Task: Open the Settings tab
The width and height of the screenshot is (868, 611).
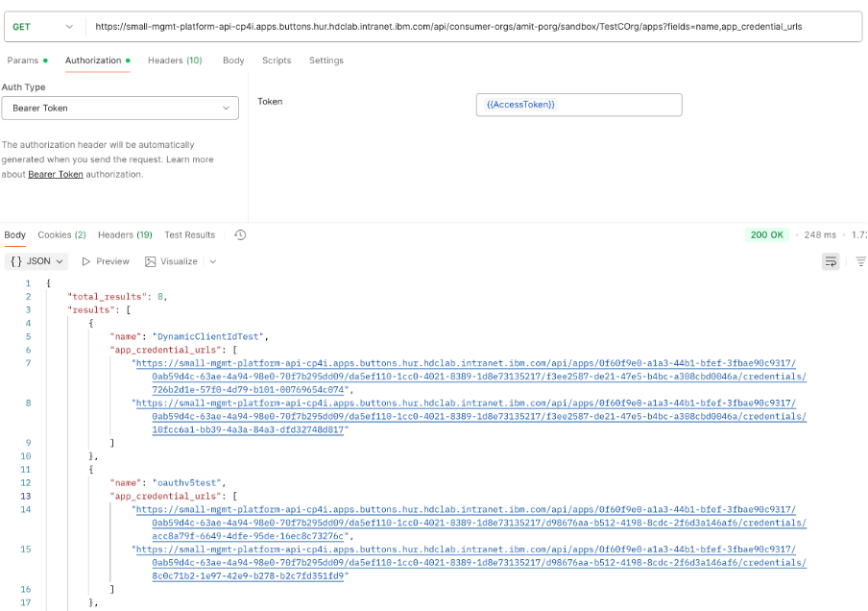Action: coord(325,61)
